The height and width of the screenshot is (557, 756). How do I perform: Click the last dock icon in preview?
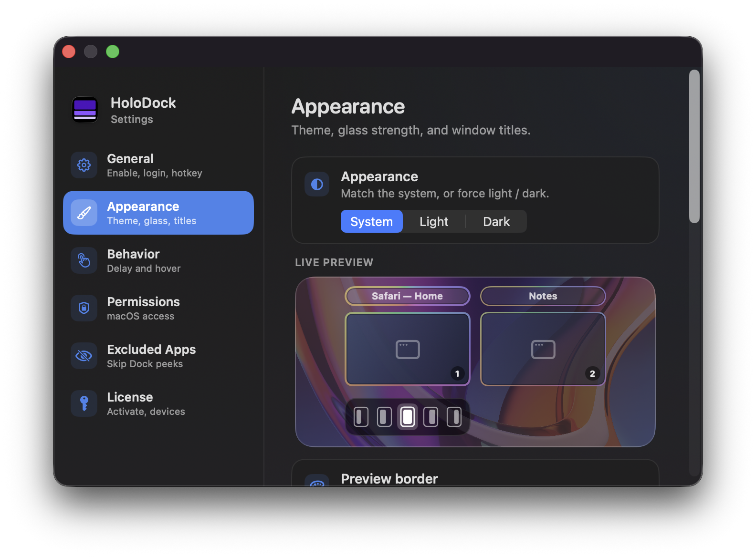(x=454, y=417)
